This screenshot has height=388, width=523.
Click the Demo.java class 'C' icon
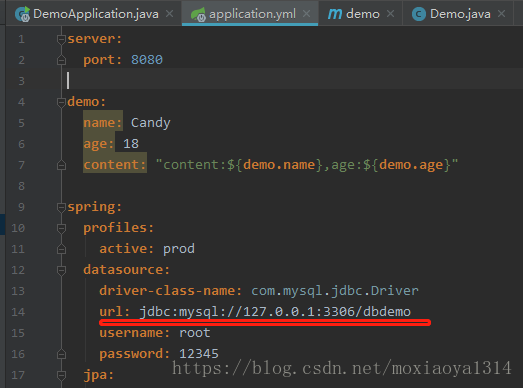click(419, 14)
